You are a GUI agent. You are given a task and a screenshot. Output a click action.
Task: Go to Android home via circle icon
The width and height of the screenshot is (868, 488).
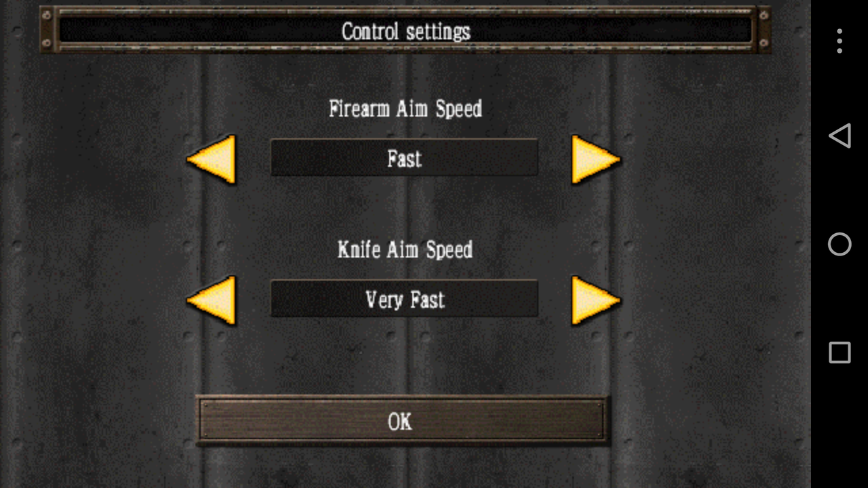point(840,244)
